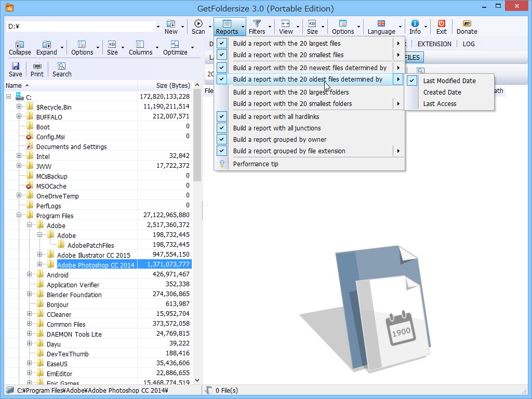
Task: Toggle the all hardlinks report checkbox
Action: [x=221, y=116]
